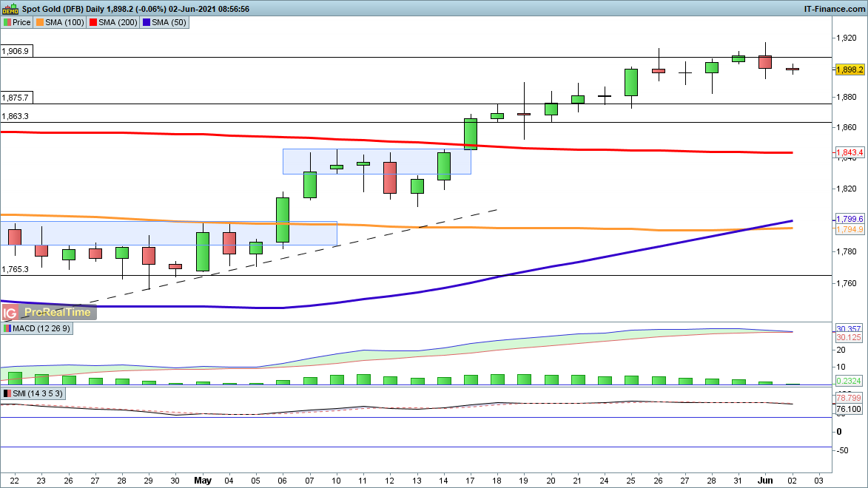Image resolution: width=868 pixels, height=488 pixels.
Task: Click the IG logo in the watermark
Action: coord(11,312)
